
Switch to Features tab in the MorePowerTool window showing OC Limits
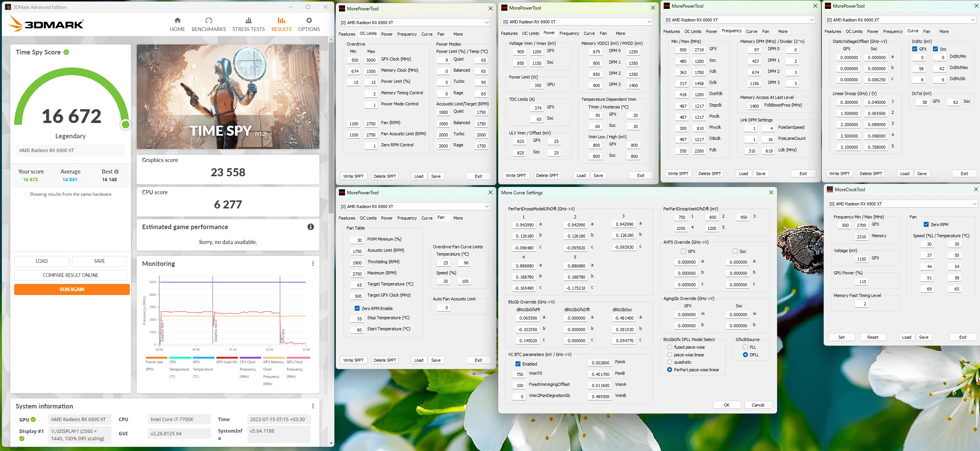point(347,34)
